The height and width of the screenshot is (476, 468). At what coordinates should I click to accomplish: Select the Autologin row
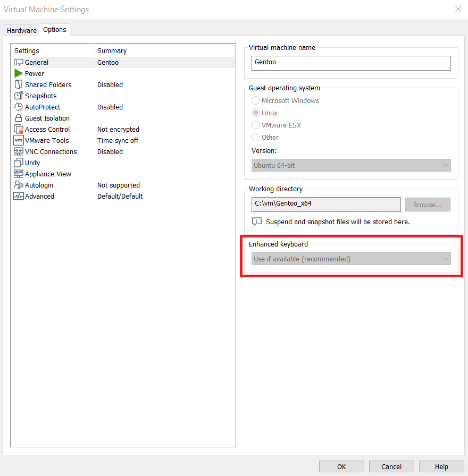123,185
